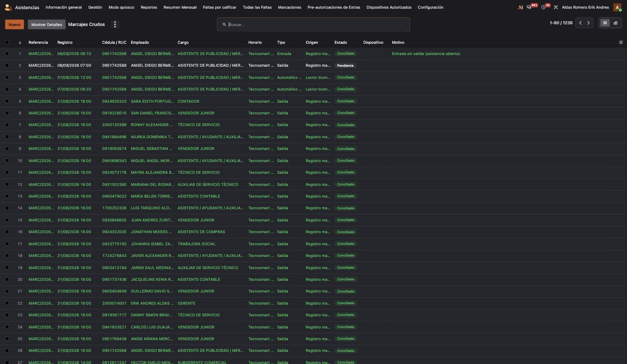Viewport: 627px width, 364px height.
Task: Click the '08/09/2026 07:00' registro cell
Action: point(74,65)
